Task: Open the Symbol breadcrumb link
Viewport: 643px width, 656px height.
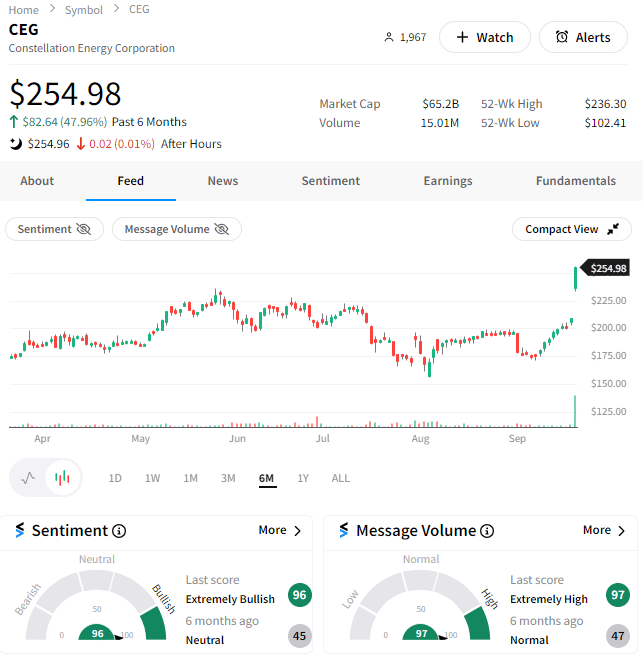Action: pos(84,10)
